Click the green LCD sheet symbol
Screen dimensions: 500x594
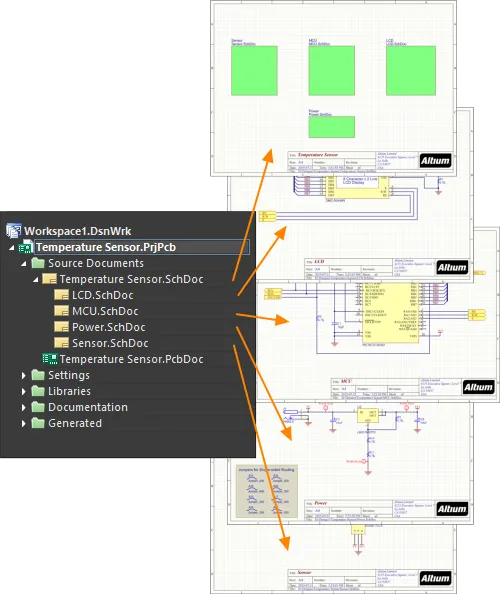click(x=411, y=70)
